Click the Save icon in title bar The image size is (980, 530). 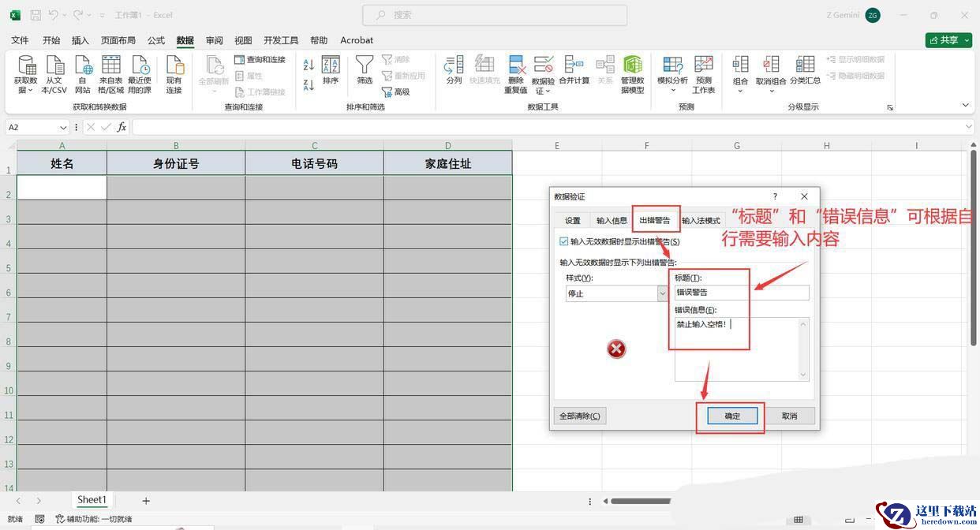(36, 15)
